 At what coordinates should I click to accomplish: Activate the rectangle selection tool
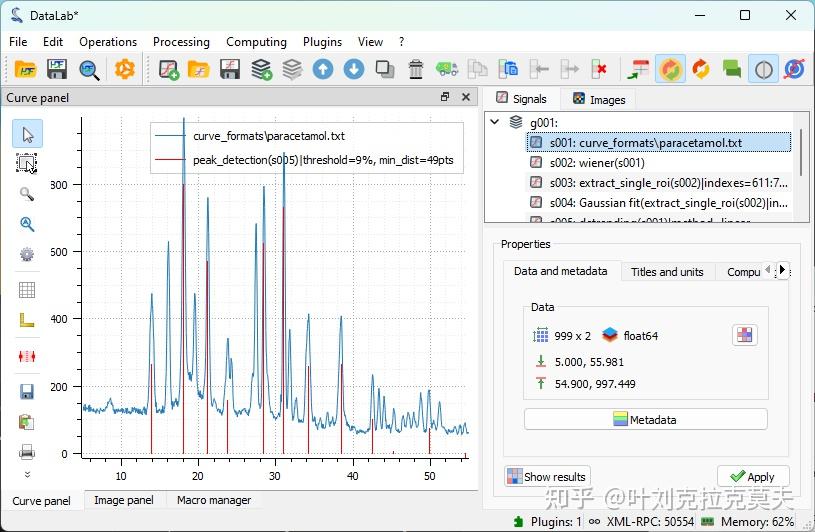(27, 164)
